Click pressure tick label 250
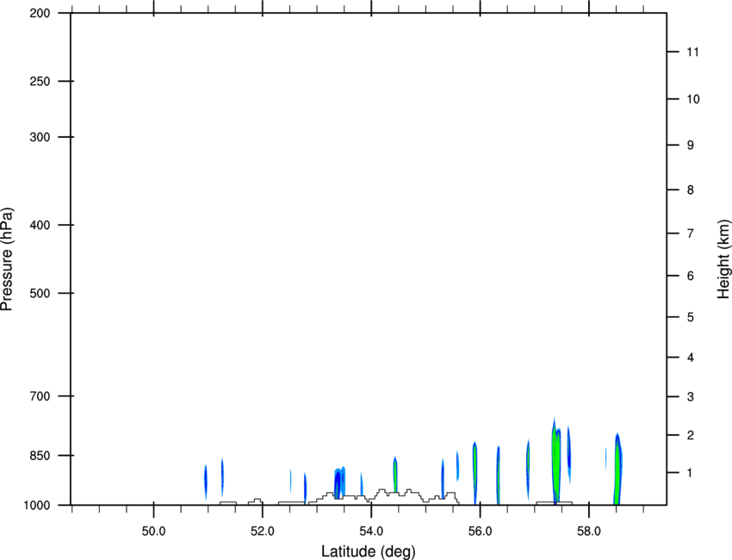Screen dimensions: 732x560 click(40, 81)
